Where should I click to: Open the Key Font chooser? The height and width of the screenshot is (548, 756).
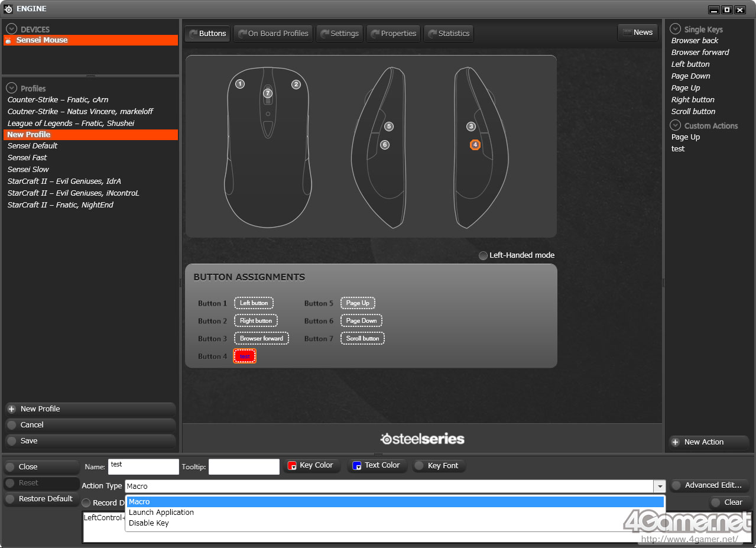pos(439,466)
